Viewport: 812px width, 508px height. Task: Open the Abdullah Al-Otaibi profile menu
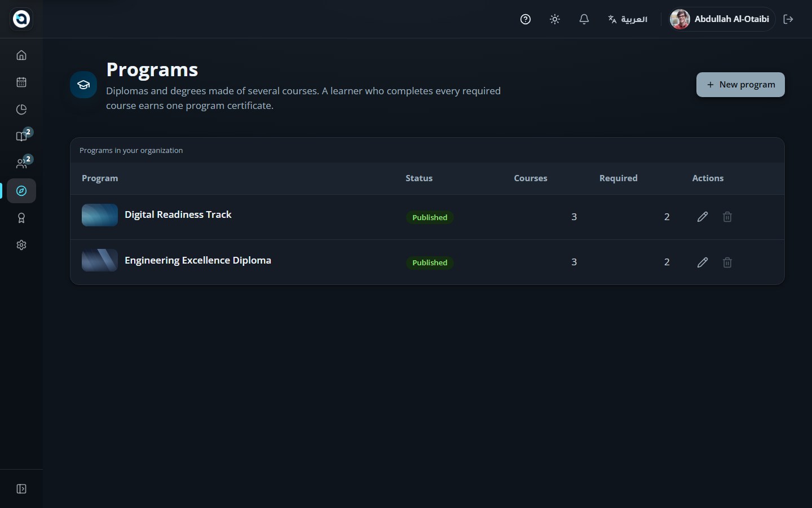click(x=721, y=19)
